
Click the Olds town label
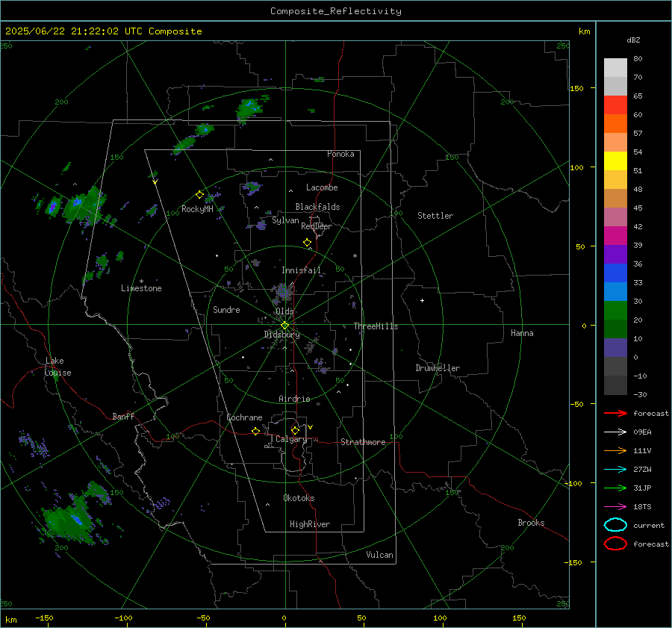coord(284,311)
